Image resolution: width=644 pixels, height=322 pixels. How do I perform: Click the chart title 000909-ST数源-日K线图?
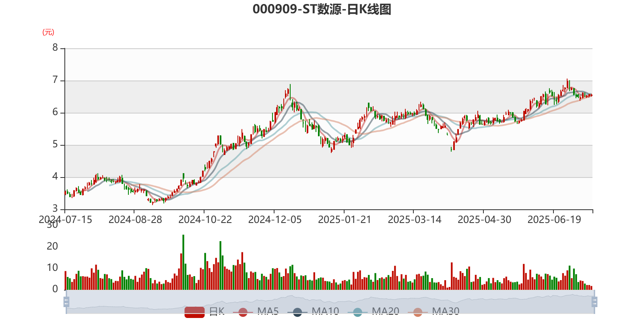point(322,9)
